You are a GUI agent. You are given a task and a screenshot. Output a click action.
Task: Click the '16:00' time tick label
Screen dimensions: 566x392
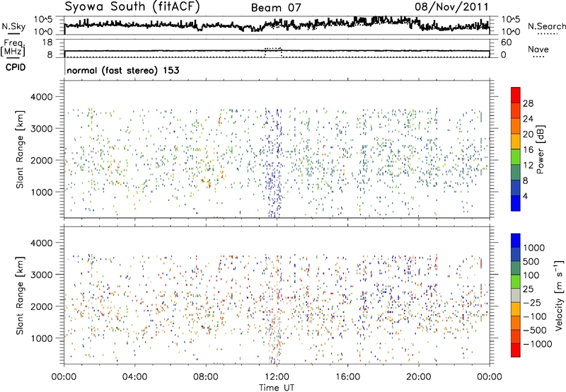point(347,377)
